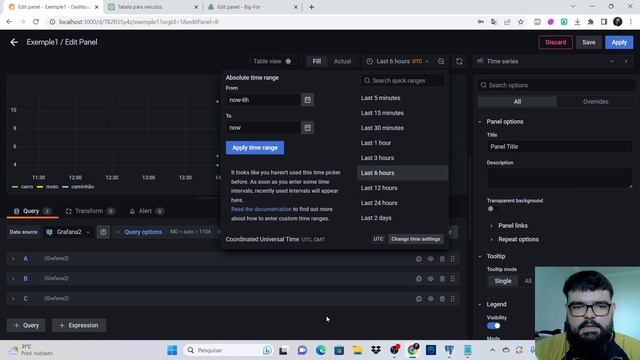Refresh the panel data
The image size is (640, 360).
[x=459, y=61]
